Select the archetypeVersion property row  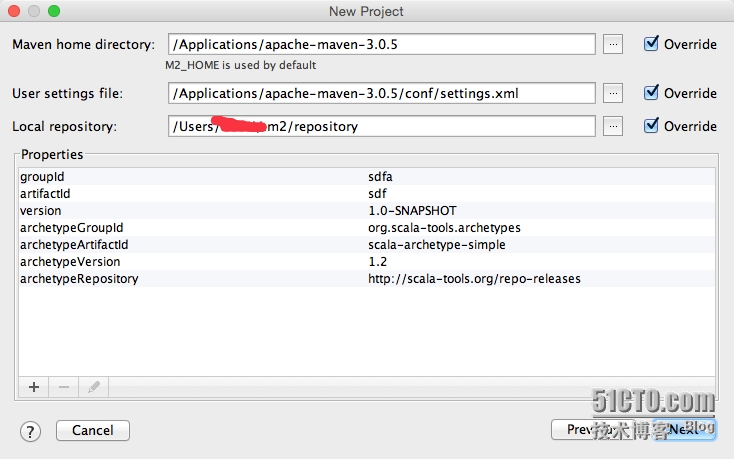[367, 262]
